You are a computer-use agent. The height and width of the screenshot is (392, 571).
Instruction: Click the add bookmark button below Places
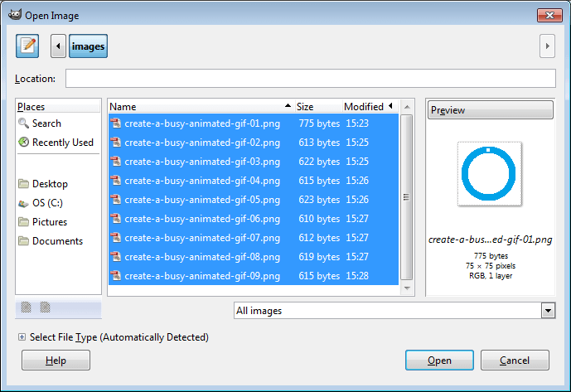pos(26,307)
